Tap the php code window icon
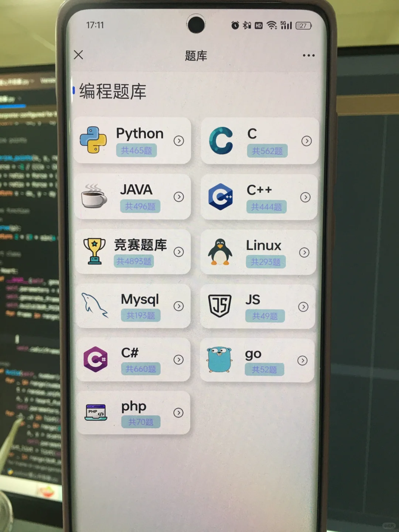The height and width of the screenshot is (532, 399). point(96,412)
